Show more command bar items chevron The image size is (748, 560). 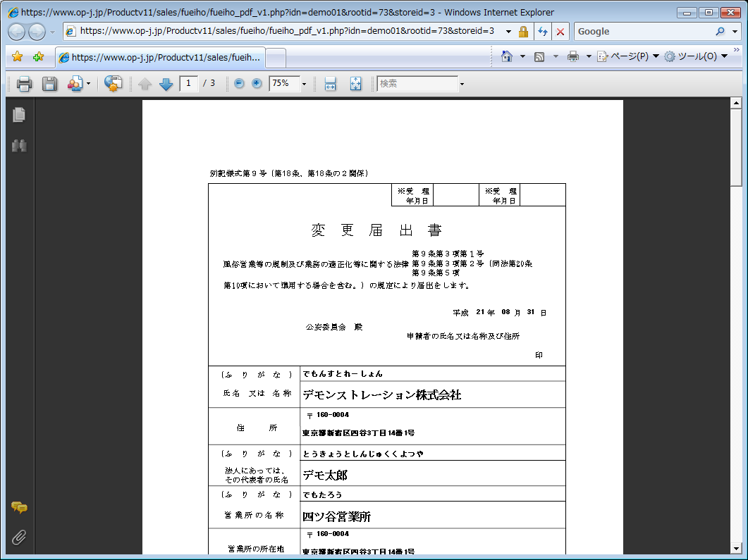[x=737, y=49]
